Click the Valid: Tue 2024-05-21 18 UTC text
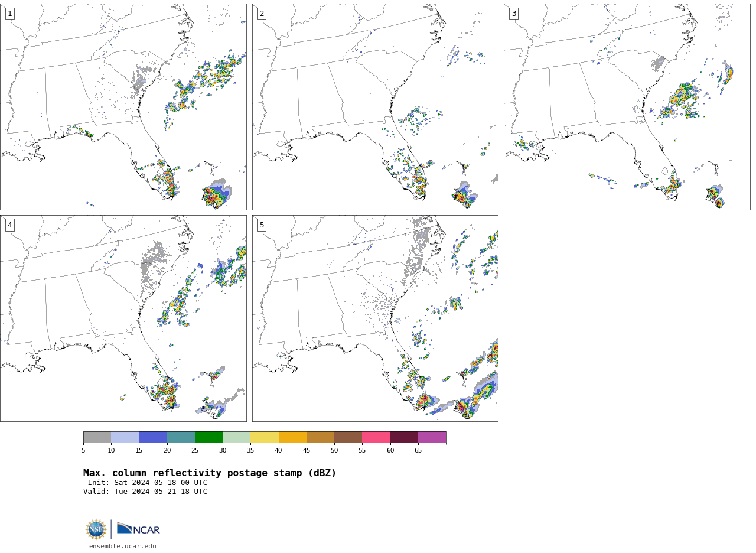The image size is (756, 553). click(145, 492)
